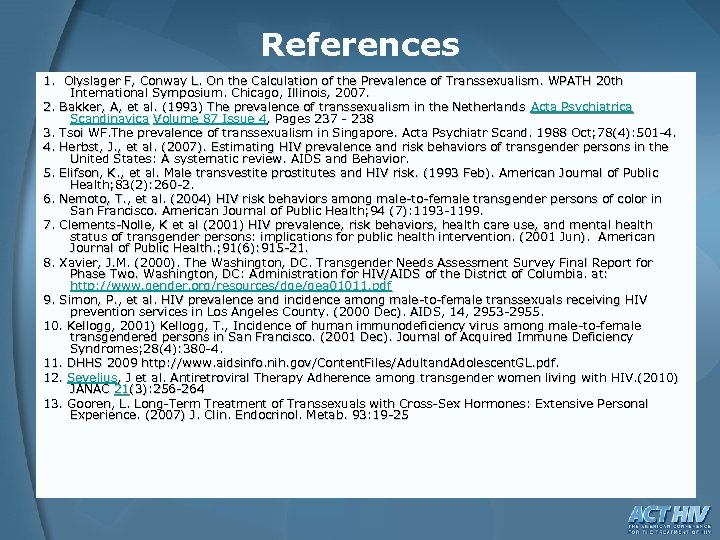Viewport: 720px width, 540px height.
Task: Select the Nemoto, T. 2004 reference
Action: point(353,205)
